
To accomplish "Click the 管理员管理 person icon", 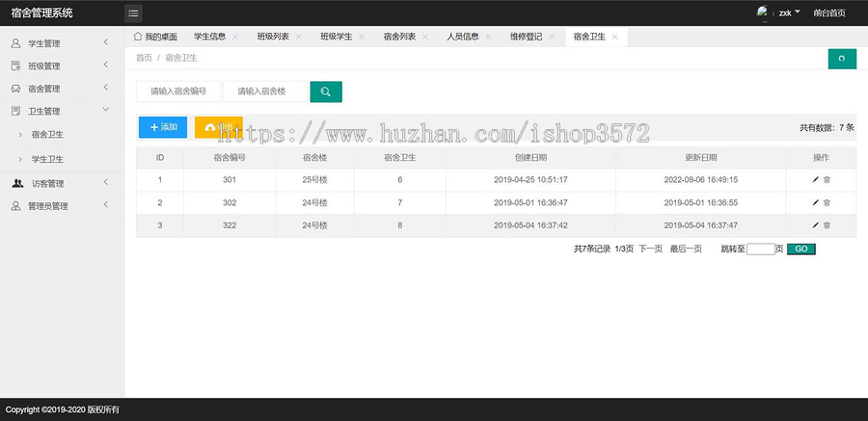I will (16, 206).
